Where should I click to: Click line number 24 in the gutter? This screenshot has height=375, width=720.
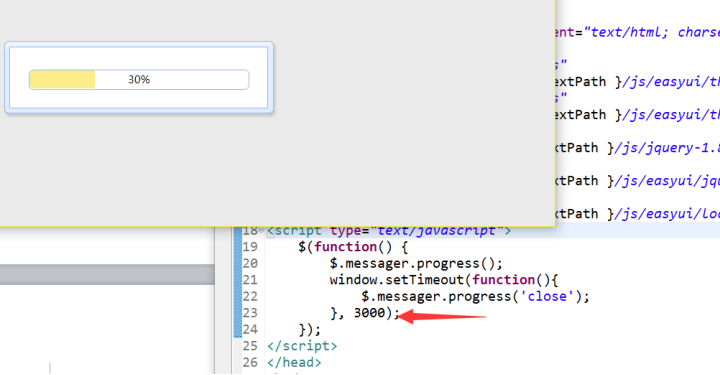pyautogui.click(x=250, y=330)
